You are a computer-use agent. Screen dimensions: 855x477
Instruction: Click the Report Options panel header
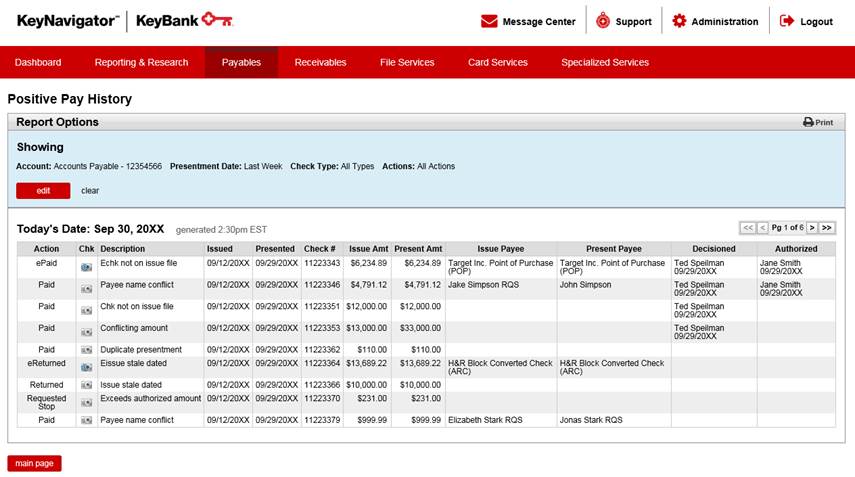pyautogui.click(x=426, y=122)
